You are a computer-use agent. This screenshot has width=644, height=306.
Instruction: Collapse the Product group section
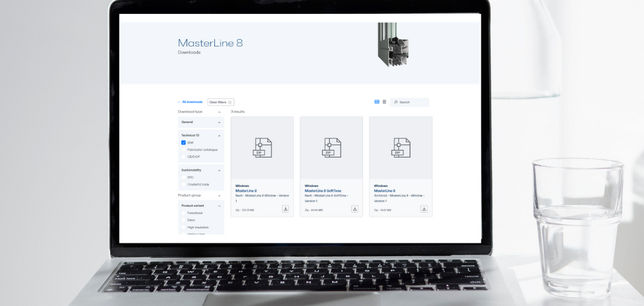(x=219, y=196)
